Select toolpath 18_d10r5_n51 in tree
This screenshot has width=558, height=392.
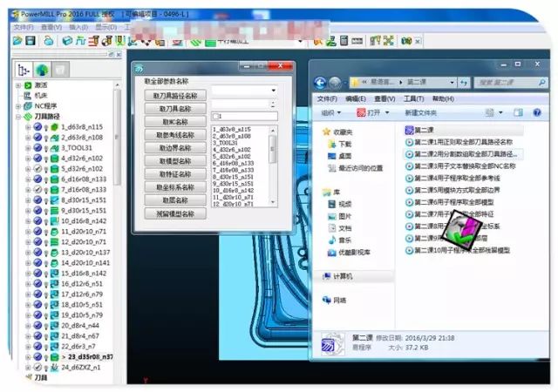point(82,305)
